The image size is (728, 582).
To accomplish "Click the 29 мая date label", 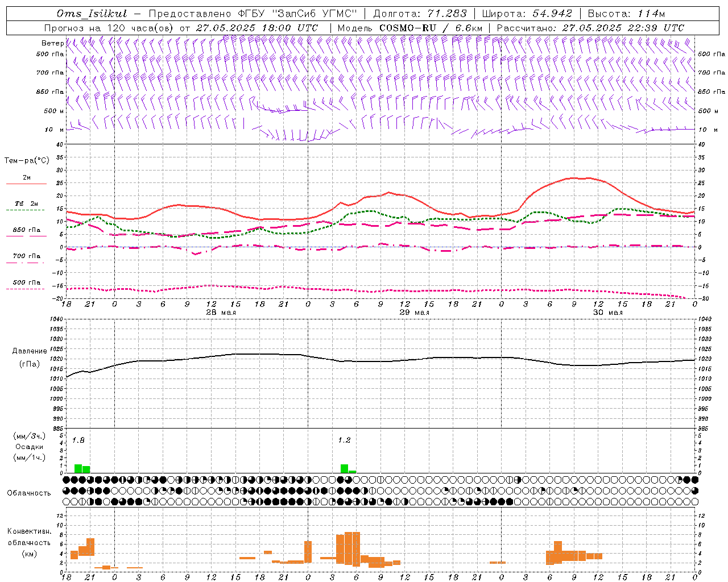I will 414,313.
